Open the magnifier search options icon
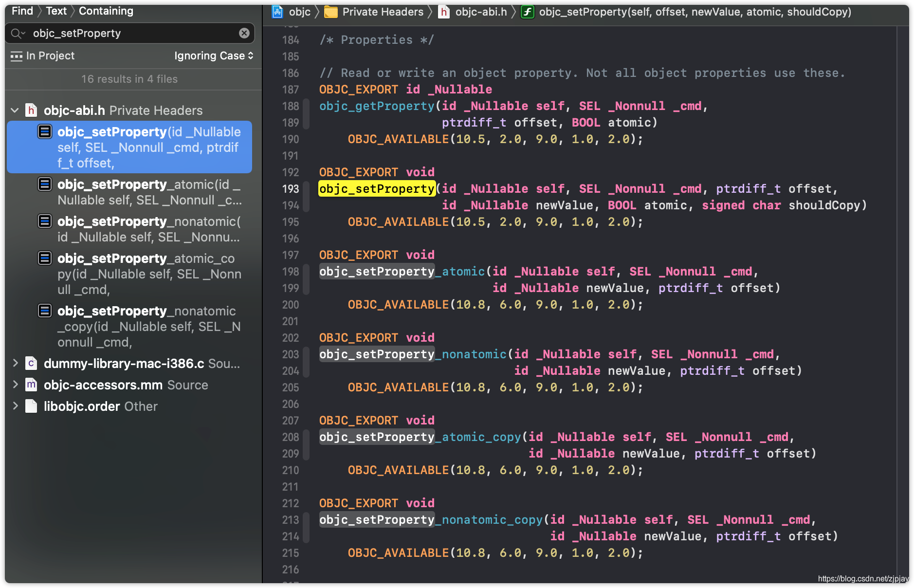 point(18,33)
